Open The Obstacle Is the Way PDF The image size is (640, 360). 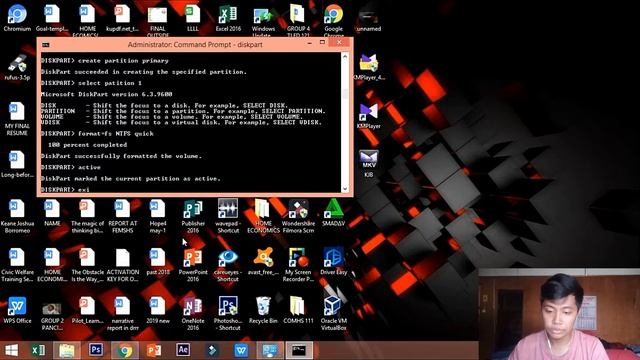click(87, 265)
